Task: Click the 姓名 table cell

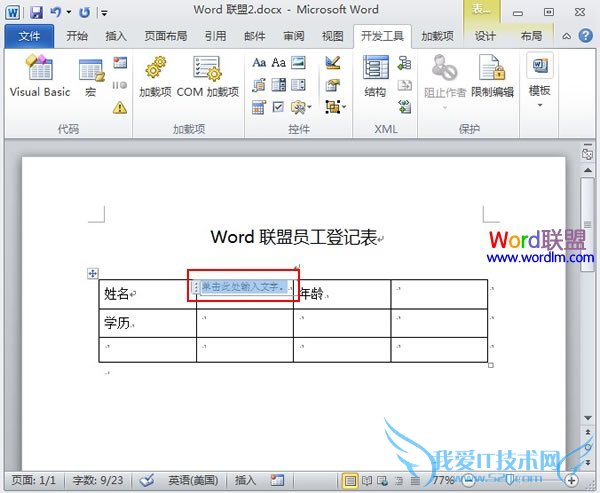Action: coord(148,294)
